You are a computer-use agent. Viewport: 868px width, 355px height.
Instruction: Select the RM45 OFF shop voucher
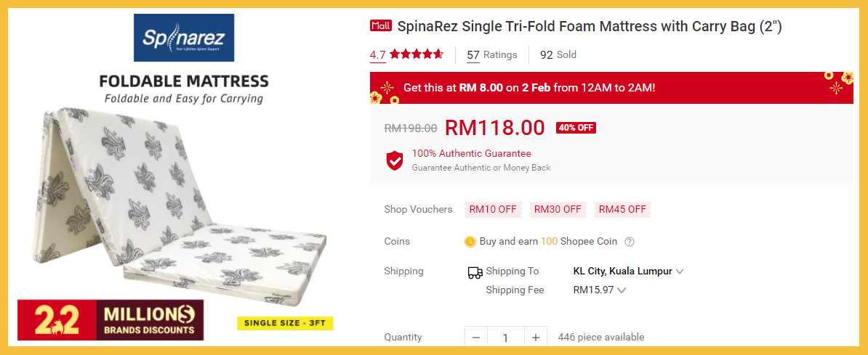(x=622, y=210)
